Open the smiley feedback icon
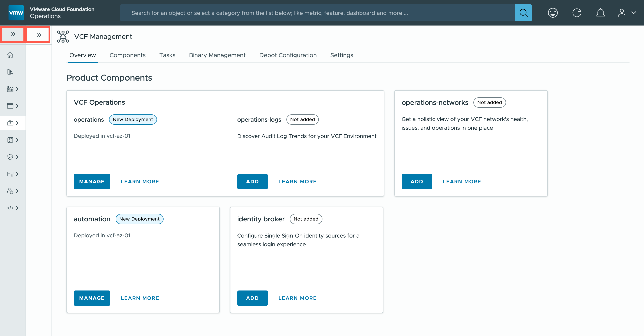 (552, 13)
